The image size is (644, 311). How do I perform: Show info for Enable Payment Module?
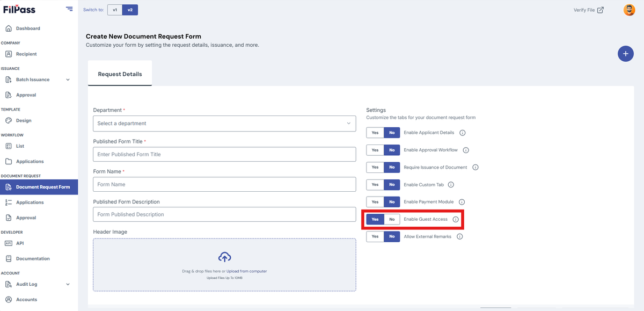pyautogui.click(x=460, y=202)
